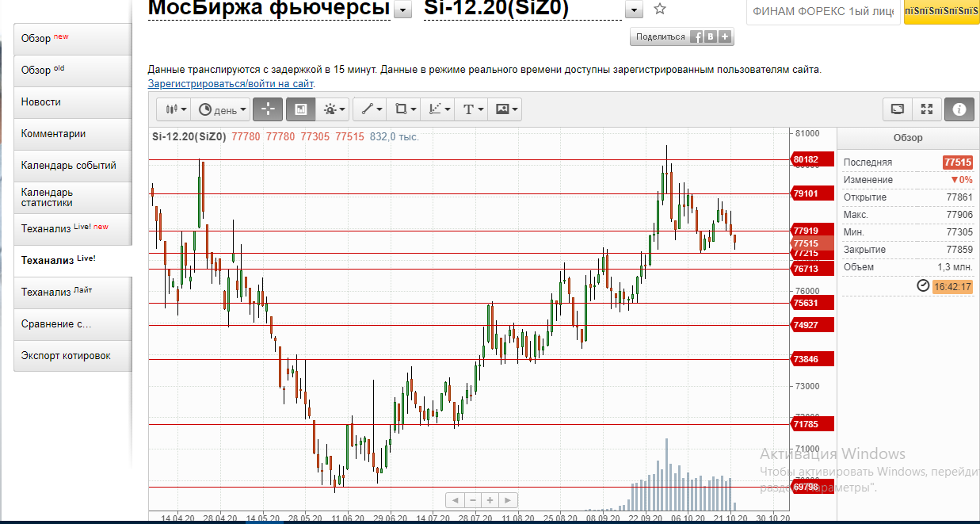Image resolution: width=980 pixels, height=524 pixels.
Task: Share via the VK 'B' icon
Action: (x=711, y=36)
